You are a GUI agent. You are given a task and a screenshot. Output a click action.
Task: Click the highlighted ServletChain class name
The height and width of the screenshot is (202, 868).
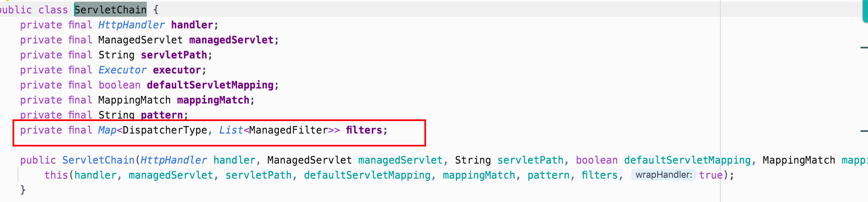pyautogui.click(x=110, y=10)
